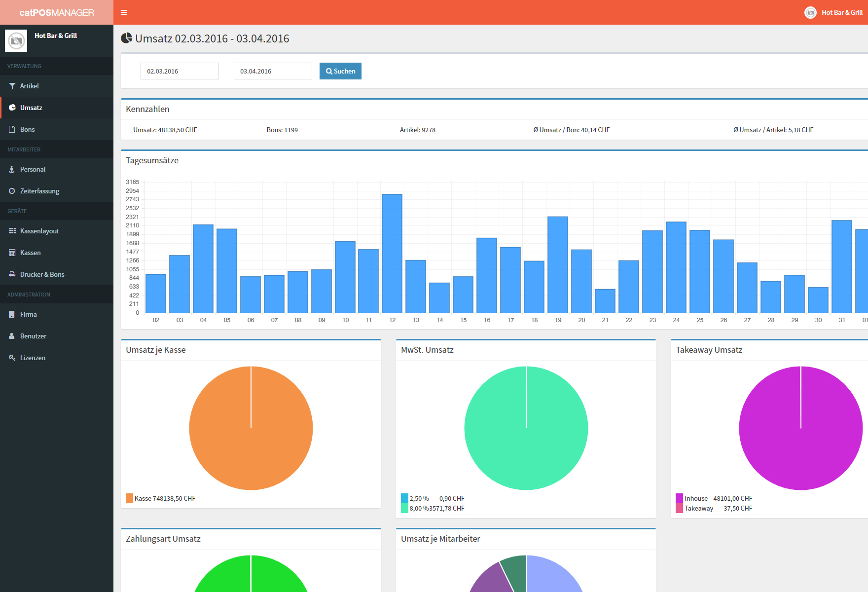Viewport: 868px width, 592px height.
Task: Click the orange Kasse 7 legend swatch
Action: tap(130, 498)
